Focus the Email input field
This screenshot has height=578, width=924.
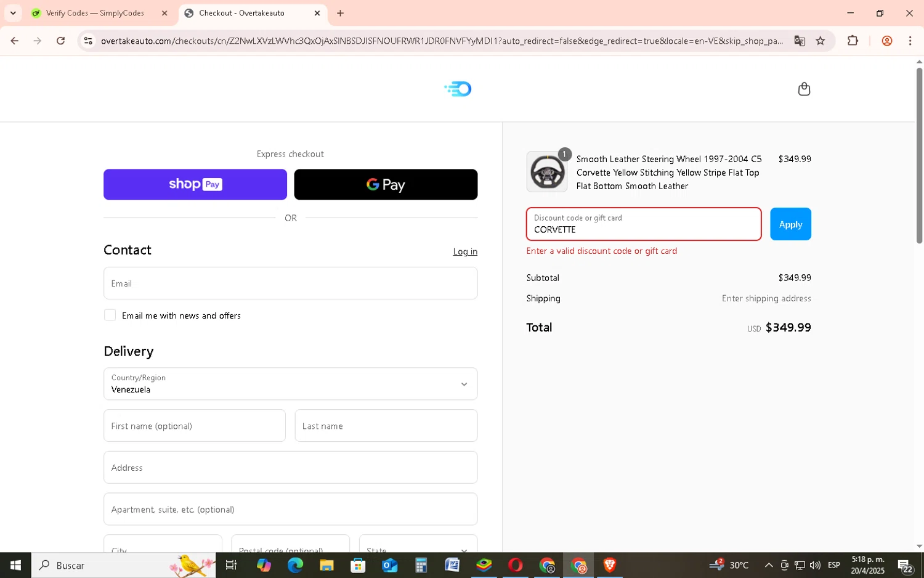tap(290, 283)
